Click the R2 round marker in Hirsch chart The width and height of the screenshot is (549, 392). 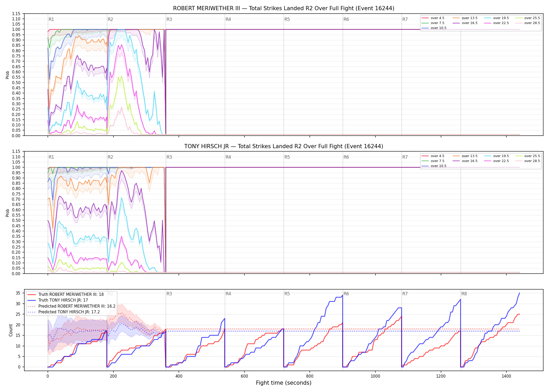pyautogui.click(x=110, y=157)
